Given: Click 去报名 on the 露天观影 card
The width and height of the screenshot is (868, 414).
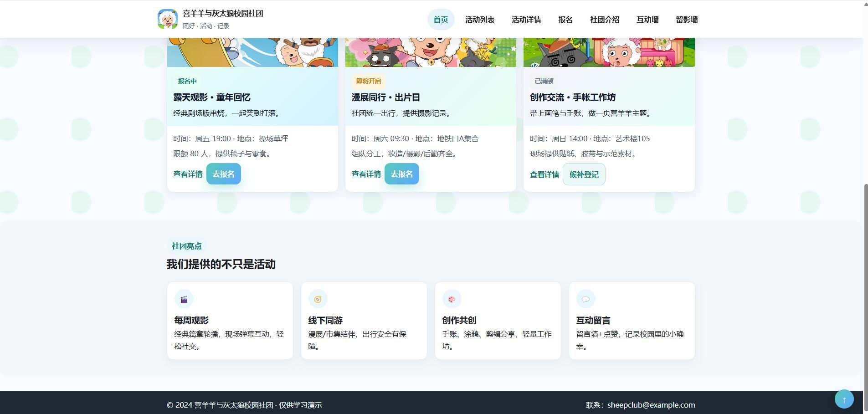Looking at the screenshot, I should point(223,174).
